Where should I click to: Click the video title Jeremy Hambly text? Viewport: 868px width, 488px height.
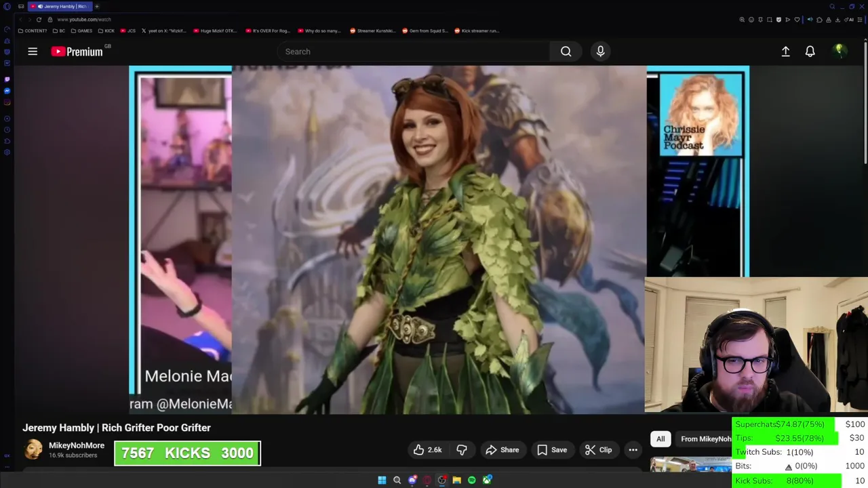(117, 428)
